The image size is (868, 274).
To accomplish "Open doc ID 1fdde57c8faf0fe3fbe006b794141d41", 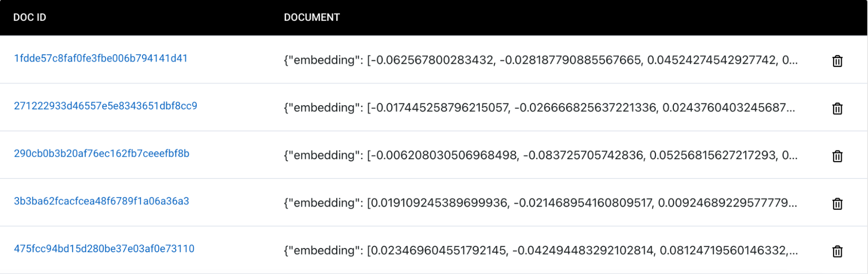I will pyautogui.click(x=101, y=58).
